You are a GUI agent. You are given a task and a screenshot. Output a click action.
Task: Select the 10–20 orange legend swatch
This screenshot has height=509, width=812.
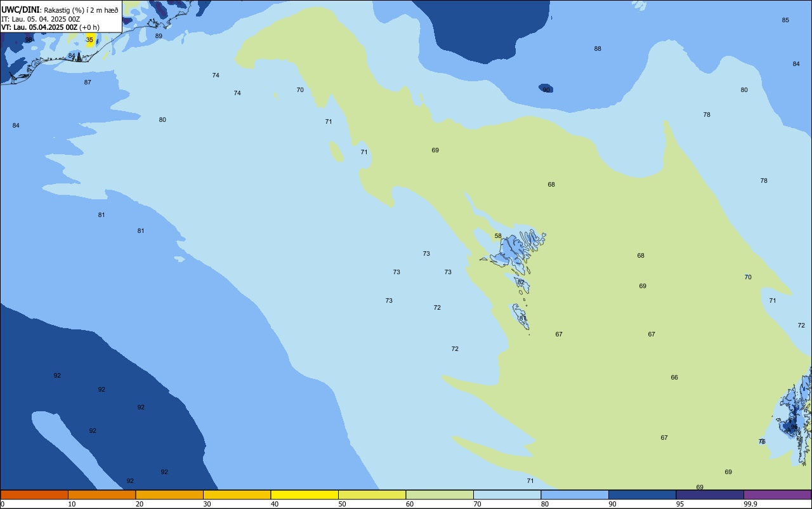[x=102, y=494]
